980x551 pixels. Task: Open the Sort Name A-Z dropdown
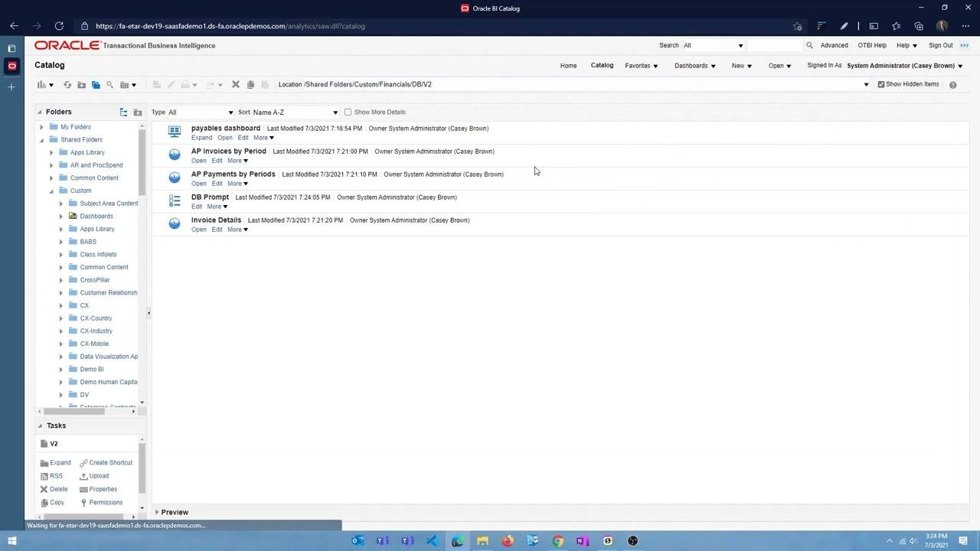coord(296,112)
